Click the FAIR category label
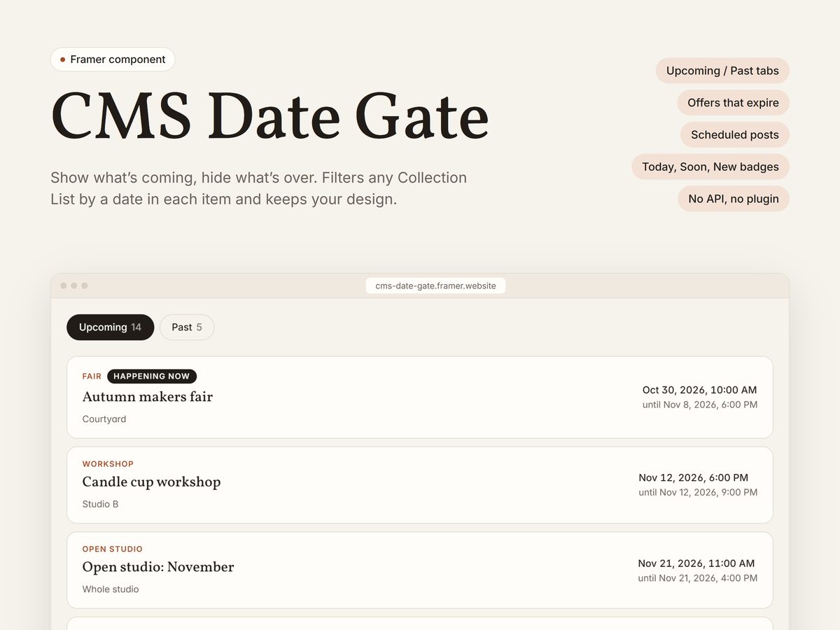Screen dimensions: 840x630 [x=92, y=377]
